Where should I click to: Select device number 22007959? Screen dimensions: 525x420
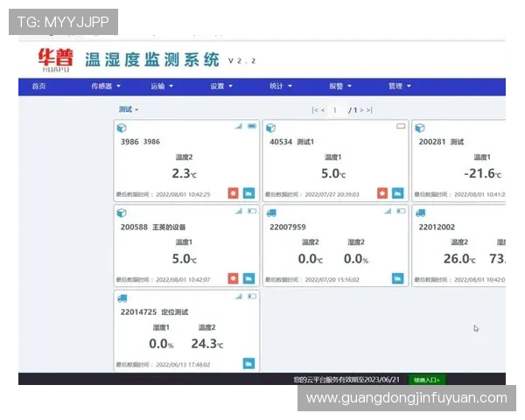point(288,227)
